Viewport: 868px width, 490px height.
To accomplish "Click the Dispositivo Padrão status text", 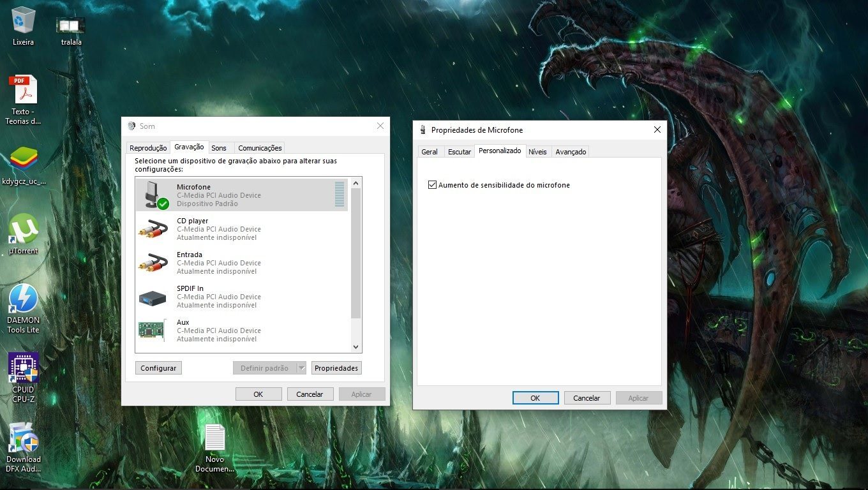I will 207,204.
